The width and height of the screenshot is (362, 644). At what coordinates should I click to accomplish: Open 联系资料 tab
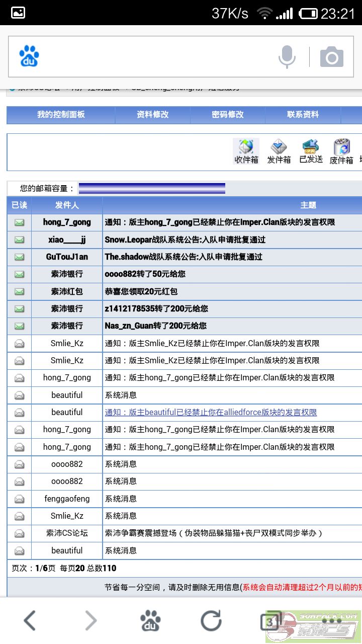pyautogui.click(x=303, y=115)
